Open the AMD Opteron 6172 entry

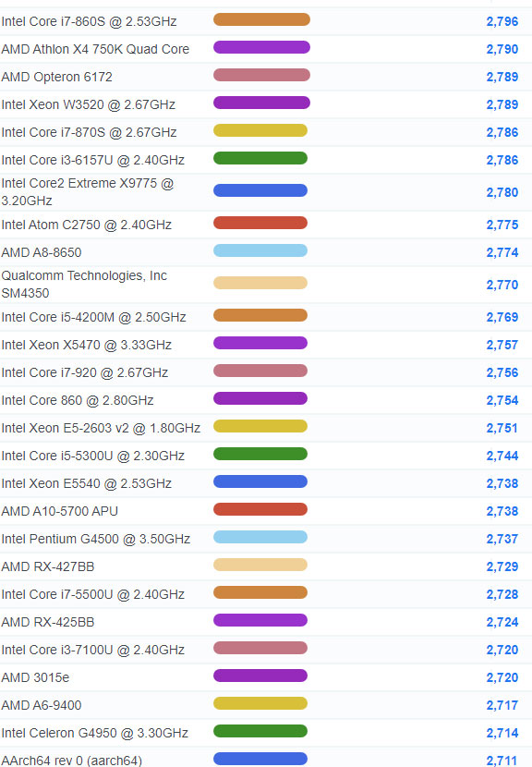[56, 77]
